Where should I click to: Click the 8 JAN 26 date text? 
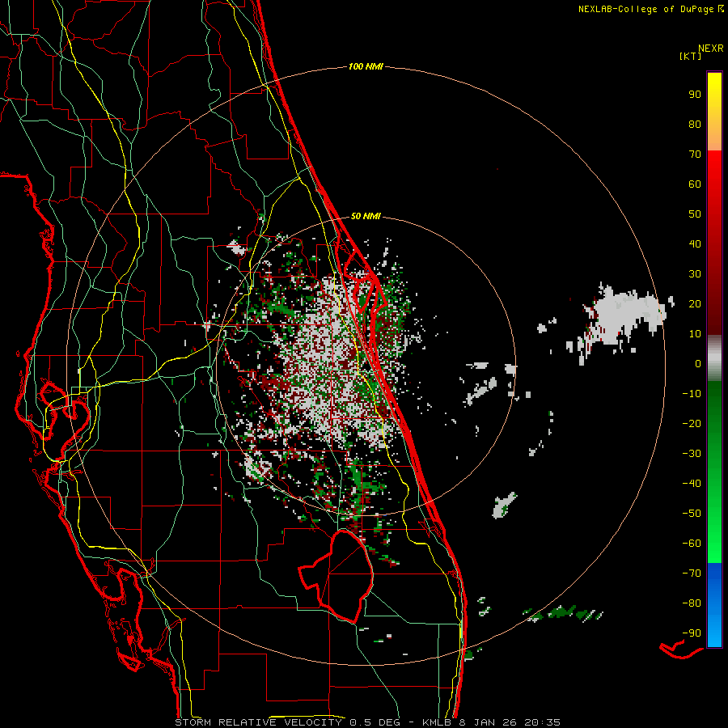pos(489,722)
